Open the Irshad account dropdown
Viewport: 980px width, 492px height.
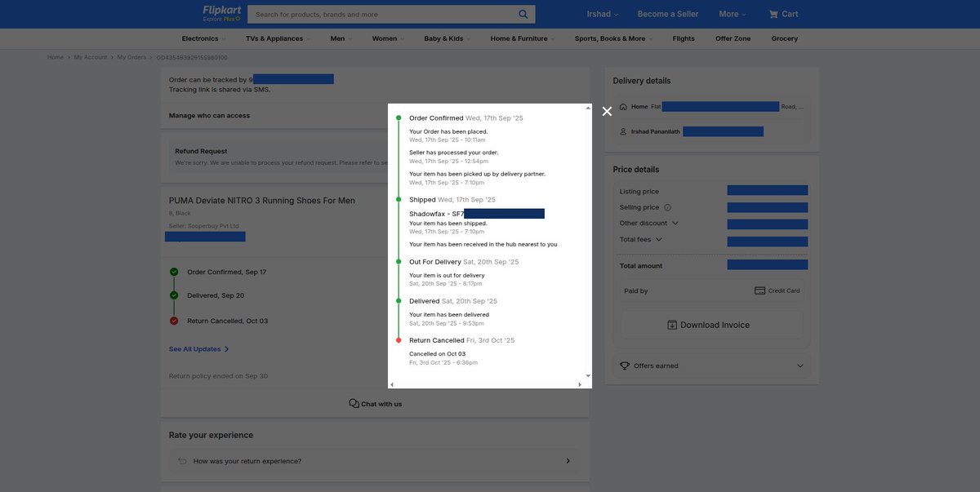point(603,14)
